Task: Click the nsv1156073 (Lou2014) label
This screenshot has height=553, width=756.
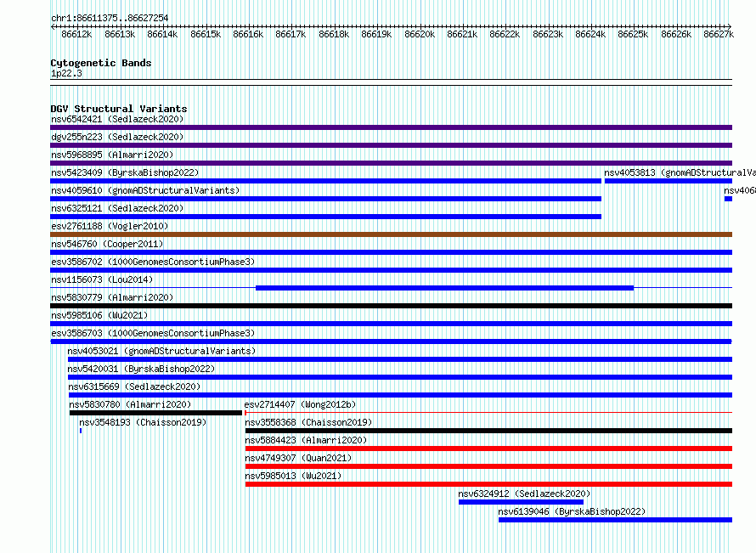Action: [102, 279]
